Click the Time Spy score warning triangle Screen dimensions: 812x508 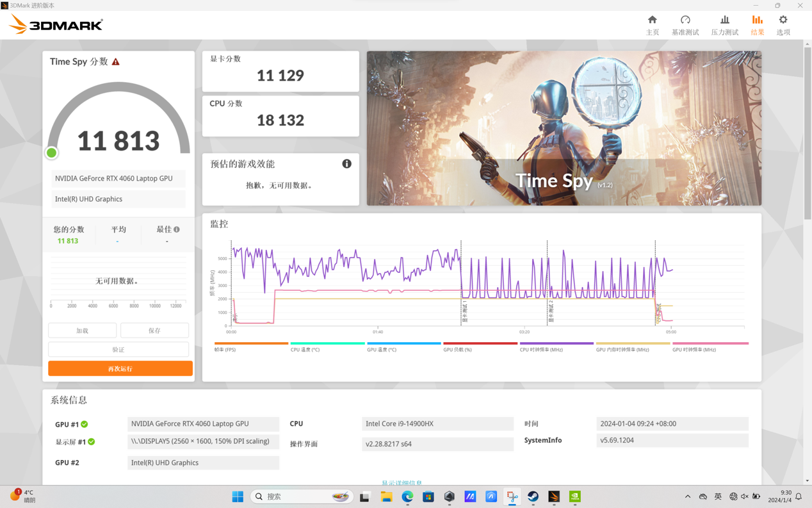pos(116,62)
